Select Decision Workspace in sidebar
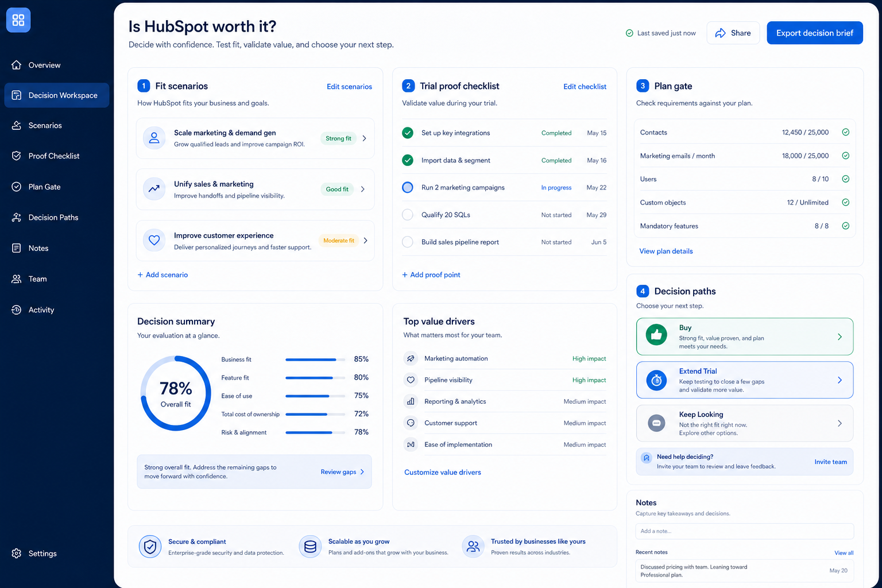This screenshot has width=882, height=588. click(56, 95)
